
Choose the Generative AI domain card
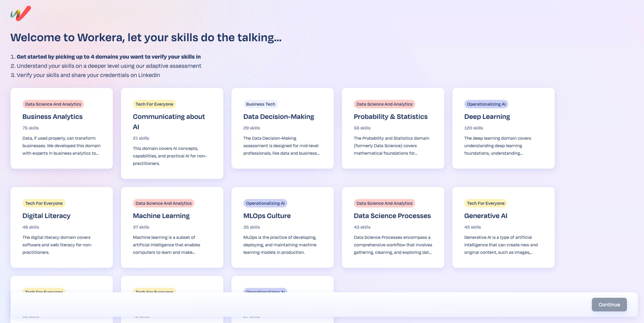tap(504, 227)
